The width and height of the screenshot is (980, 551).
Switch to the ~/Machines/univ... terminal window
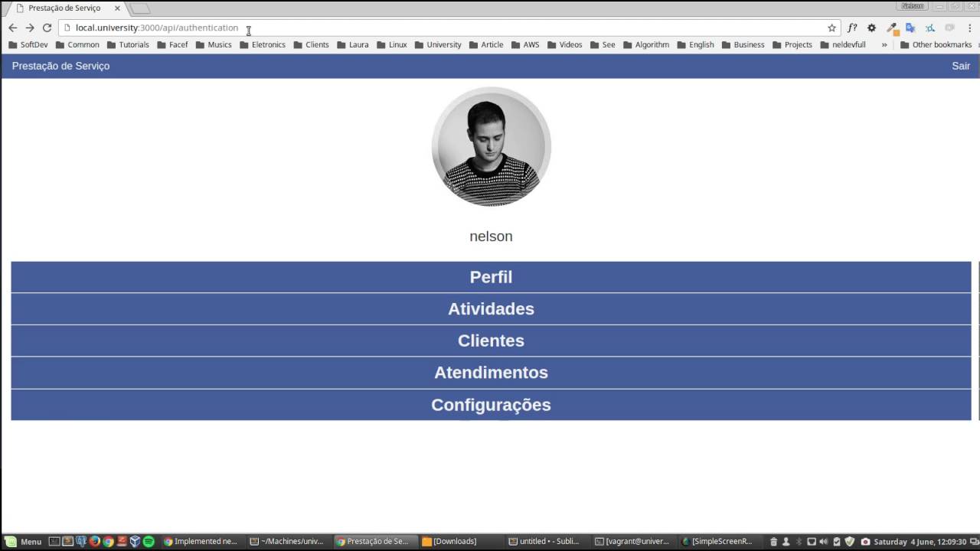(289, 541)
